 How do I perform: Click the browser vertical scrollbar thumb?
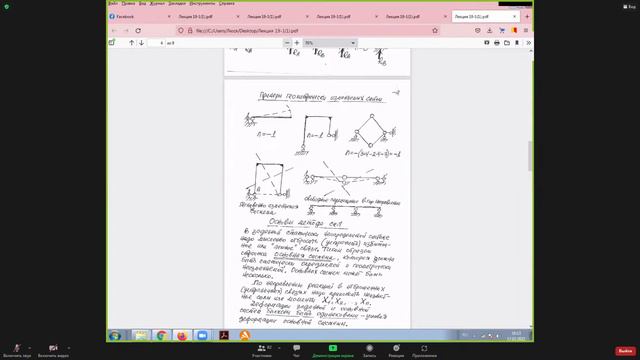point(530,156)
